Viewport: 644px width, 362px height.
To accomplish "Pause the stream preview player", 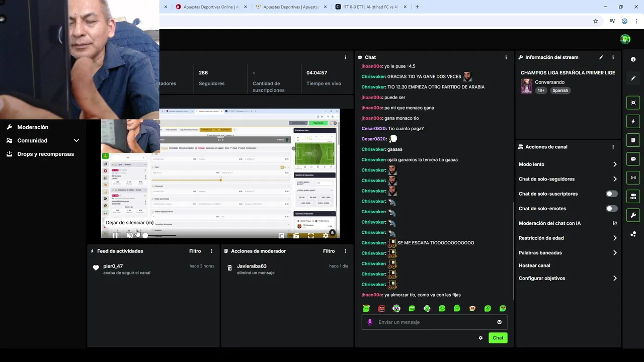I will [x=115, y=235].
